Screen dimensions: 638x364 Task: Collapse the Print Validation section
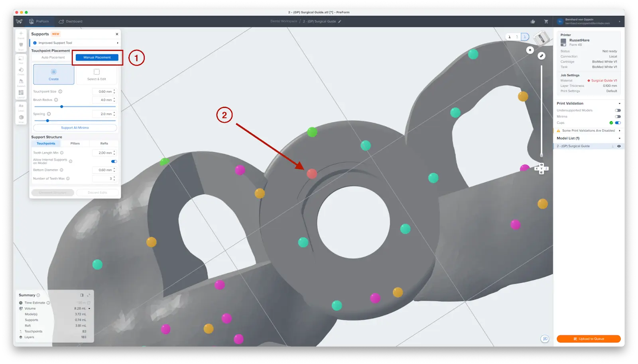pos(619,103)
